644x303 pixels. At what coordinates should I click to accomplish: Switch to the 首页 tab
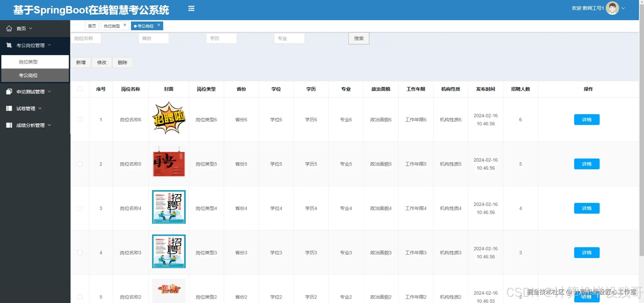coord(92,26)
